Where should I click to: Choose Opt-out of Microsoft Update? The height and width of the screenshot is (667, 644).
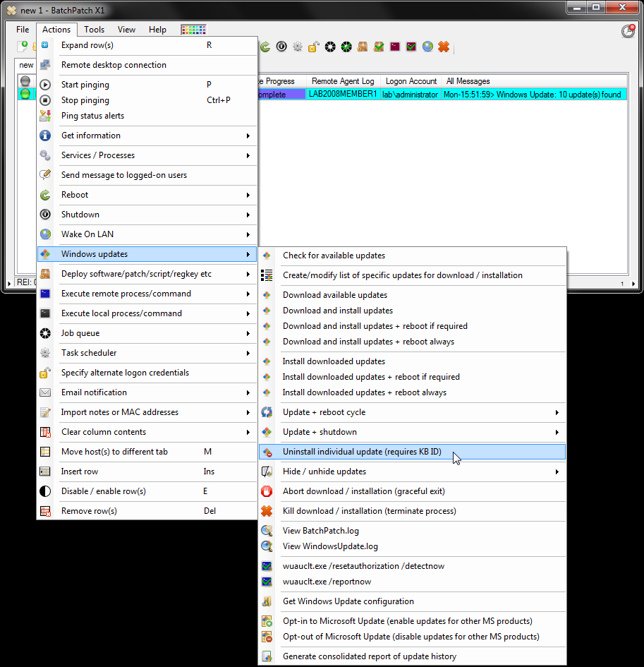411,637
